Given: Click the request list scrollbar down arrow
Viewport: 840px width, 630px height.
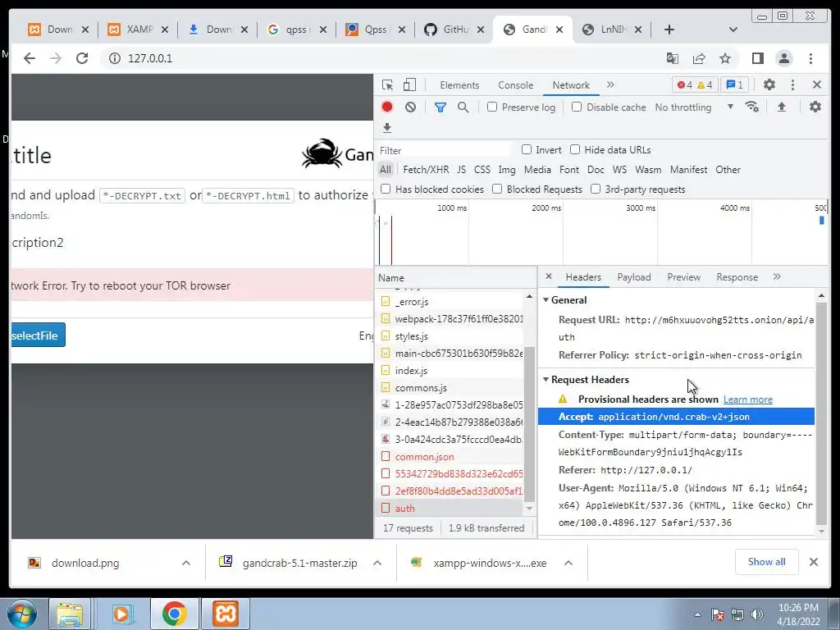Looking at the screenshot, I should click(529, 509).
